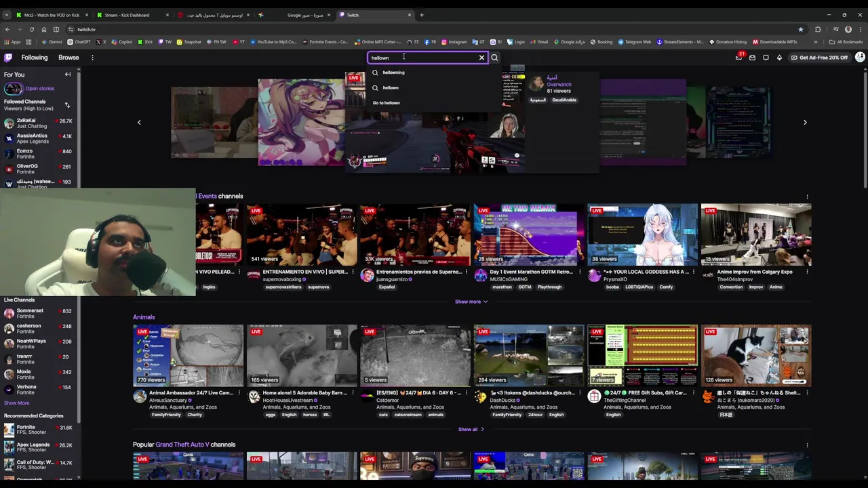Viewport: 868px width, 488px height.
Task: Open MUSICnGAMING Day 1 Event Marathon thumbnail
Action: tap(529, 234)
